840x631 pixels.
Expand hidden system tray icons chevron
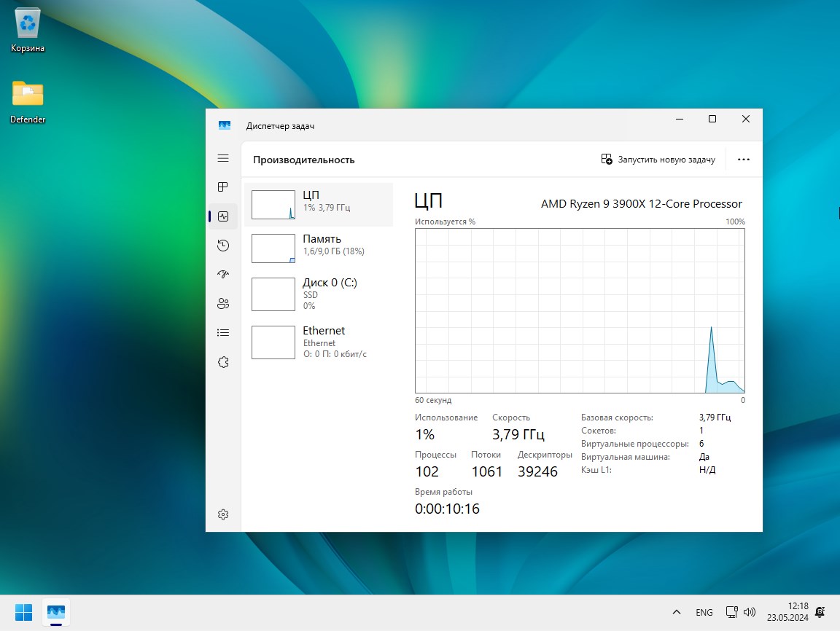pos(677,612)
